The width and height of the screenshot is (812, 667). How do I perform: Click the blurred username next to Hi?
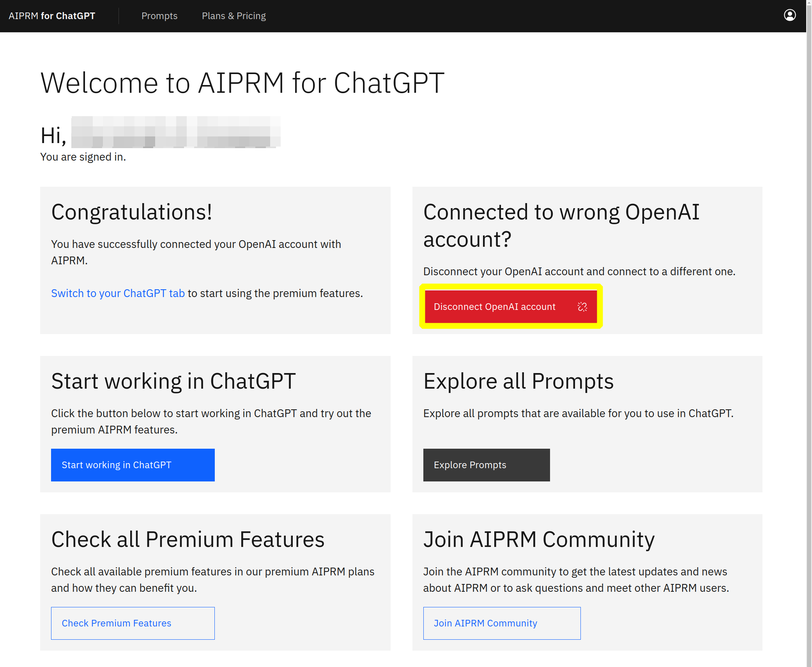click(x=175, y=133)
